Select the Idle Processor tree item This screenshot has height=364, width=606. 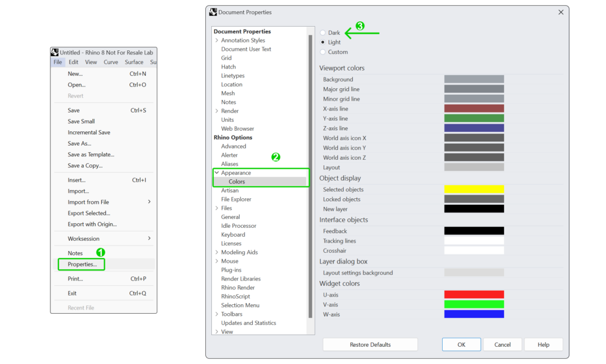click(238, 226)
